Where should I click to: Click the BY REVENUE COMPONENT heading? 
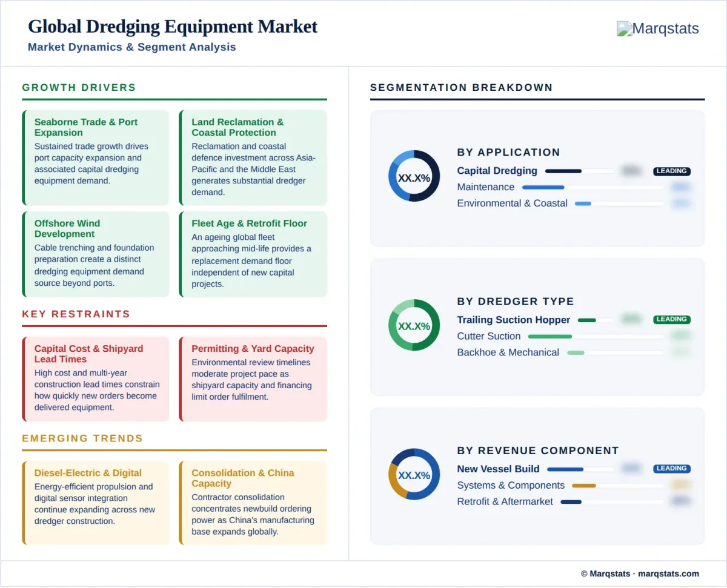[x=538, y=451]
